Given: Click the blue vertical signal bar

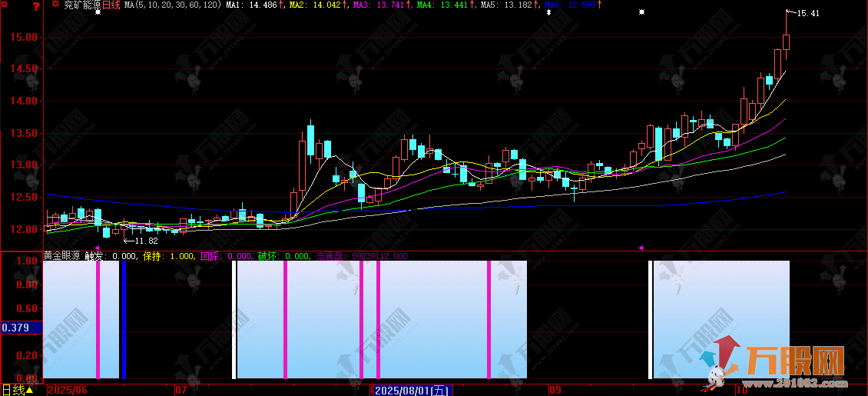Looking at the screenshot, I should point(124,320).
